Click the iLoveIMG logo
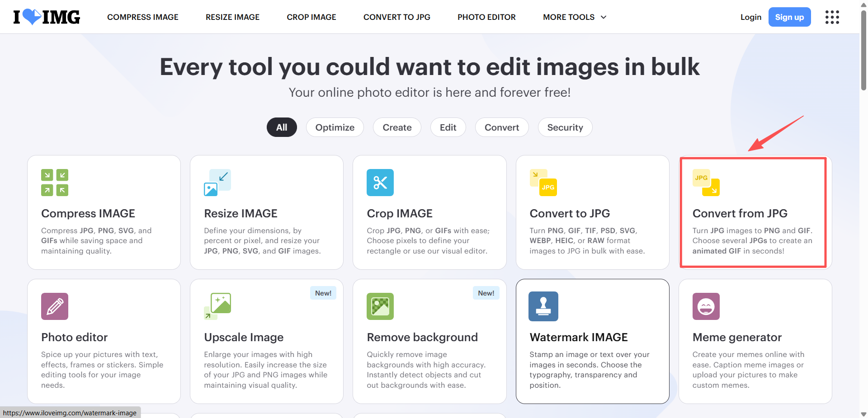868x418 pixels. point(47,17)
